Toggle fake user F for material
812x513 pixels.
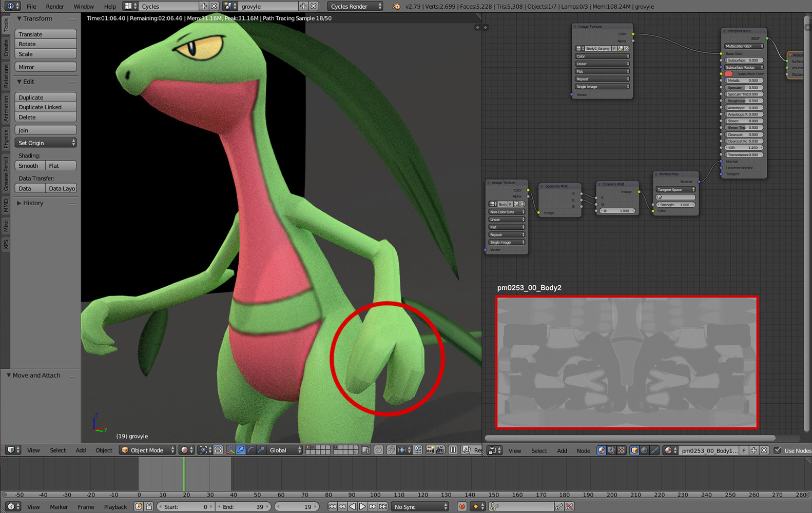744,450
